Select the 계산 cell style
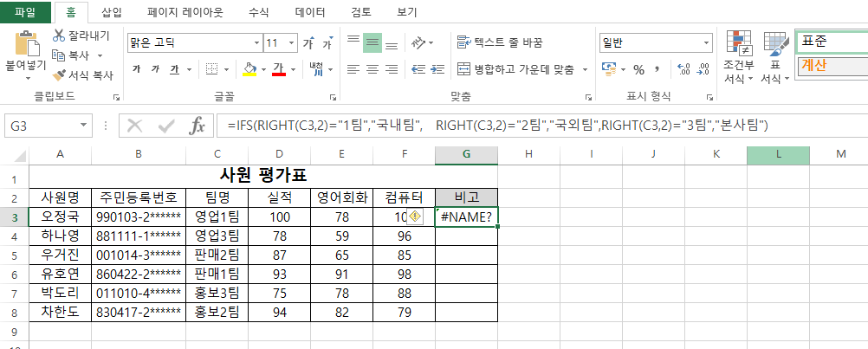The image size is (868, 349). point(832,65)
